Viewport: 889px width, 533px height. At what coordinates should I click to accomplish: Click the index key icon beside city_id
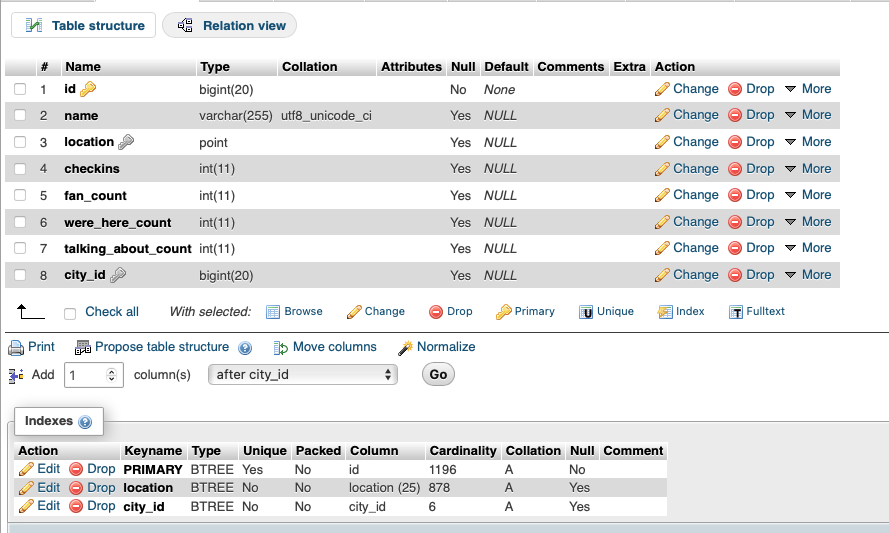[118, 275]
